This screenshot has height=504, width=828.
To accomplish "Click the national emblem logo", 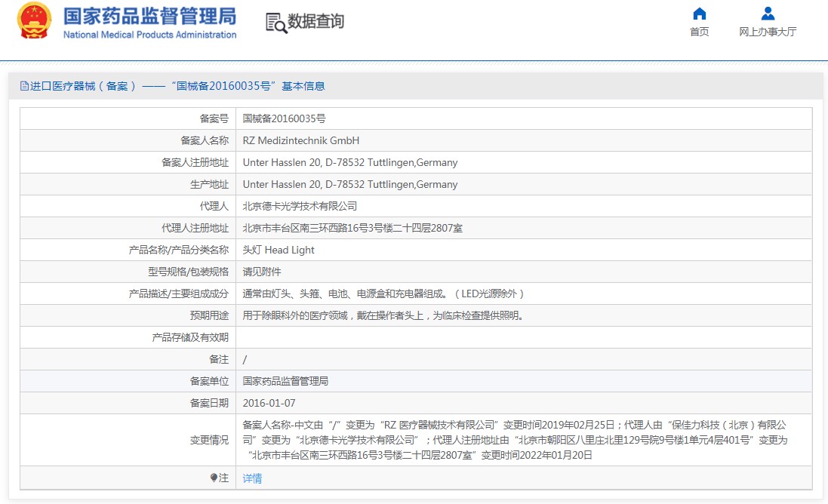I will click(35, 21).
